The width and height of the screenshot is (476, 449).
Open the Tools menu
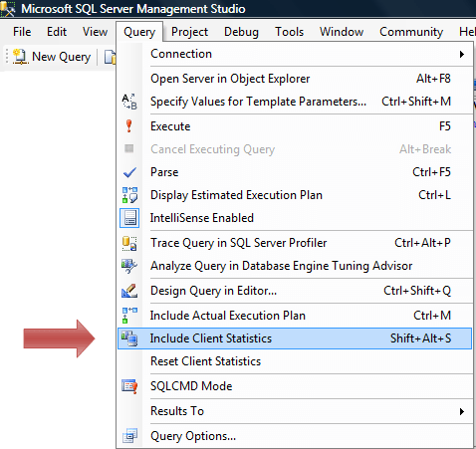tap(289, 32)
